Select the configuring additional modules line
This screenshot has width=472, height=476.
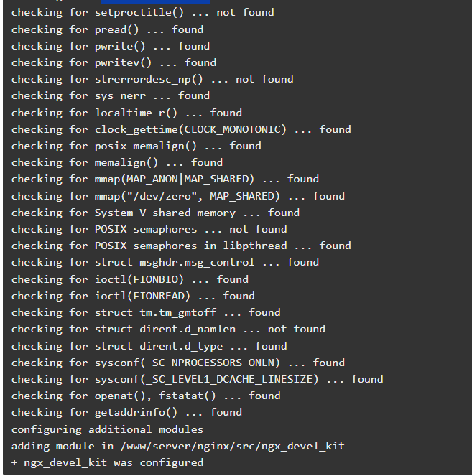107,430
